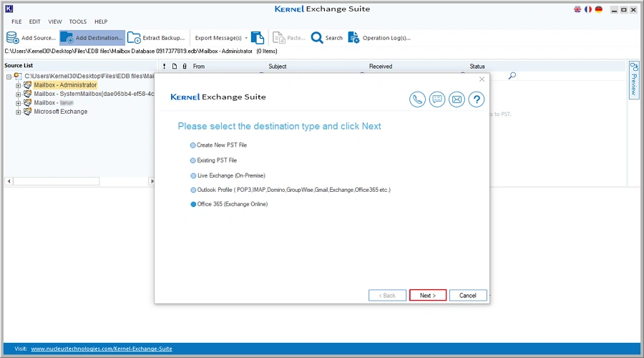Collapse the EDB file root node
Screen dimensions: 644x358
coord(9,77)
